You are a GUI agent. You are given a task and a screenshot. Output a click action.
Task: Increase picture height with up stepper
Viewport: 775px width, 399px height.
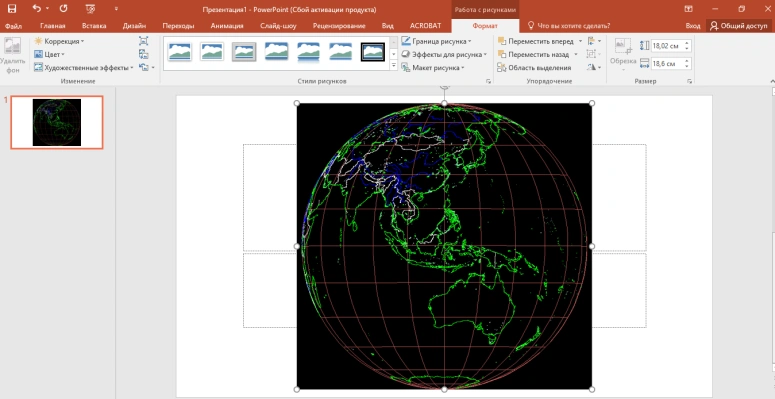pyautogui.click(x=688, y=43)
